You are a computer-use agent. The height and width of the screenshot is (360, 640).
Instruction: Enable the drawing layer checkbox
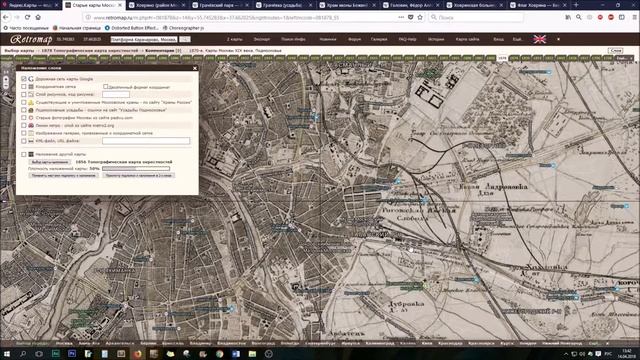pos(24,94)
